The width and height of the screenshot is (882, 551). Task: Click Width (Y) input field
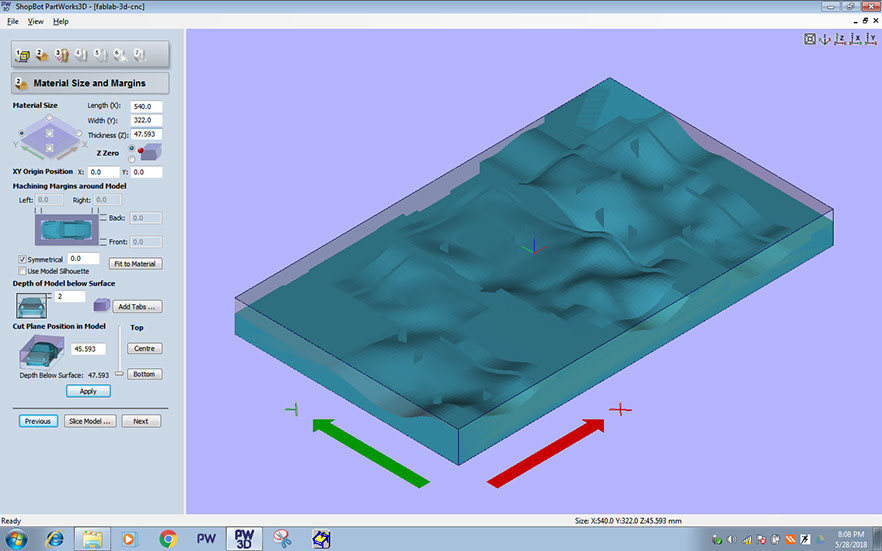(x=146, y=120)
